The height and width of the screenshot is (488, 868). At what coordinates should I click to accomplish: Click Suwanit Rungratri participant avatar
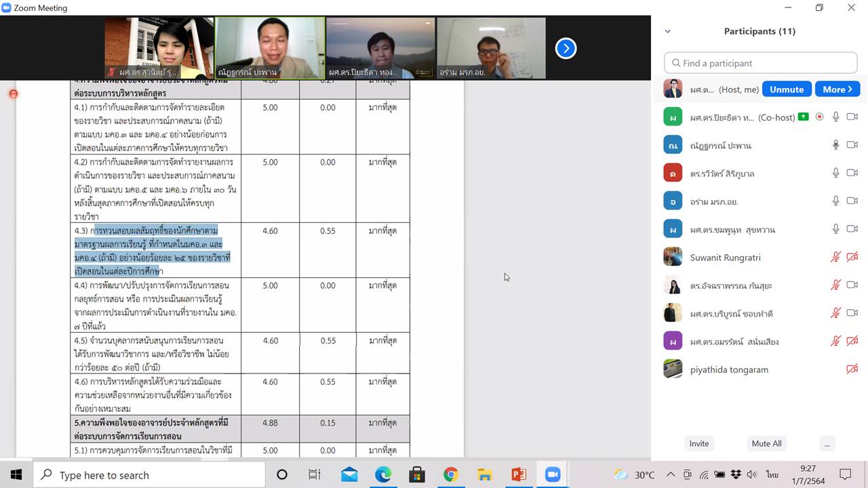tap(673, 257)
